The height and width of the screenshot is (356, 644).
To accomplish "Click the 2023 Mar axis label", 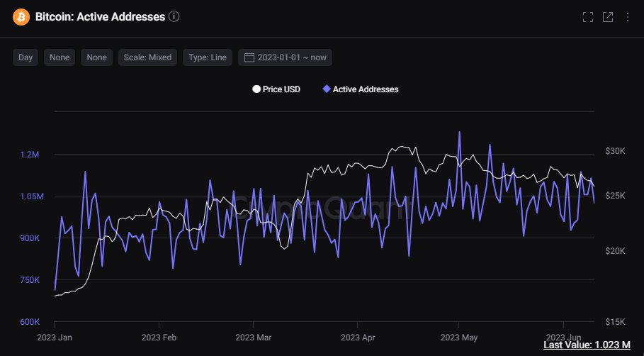I will point(254,338).
